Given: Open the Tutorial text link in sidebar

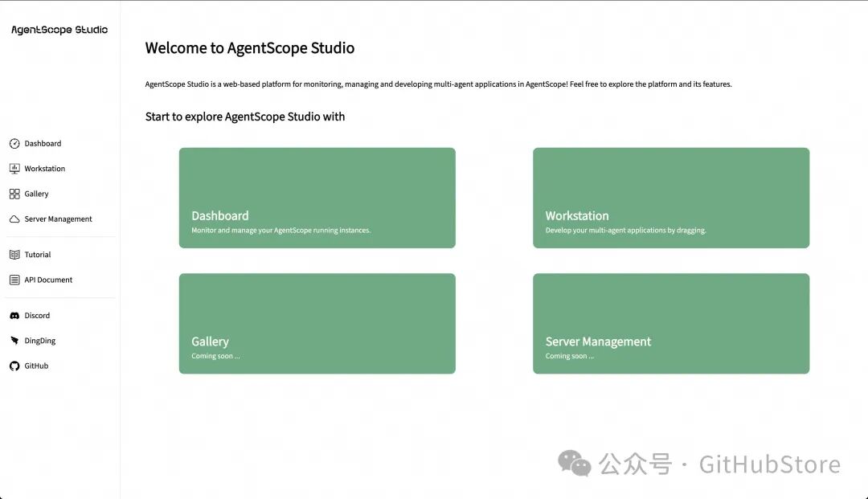Looking at the screenshot, I should (x=38, y=255).
